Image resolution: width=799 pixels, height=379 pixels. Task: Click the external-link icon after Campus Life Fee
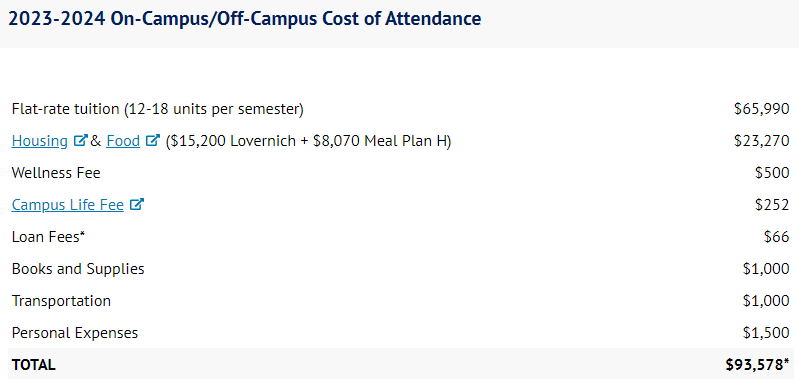(137, 204)
